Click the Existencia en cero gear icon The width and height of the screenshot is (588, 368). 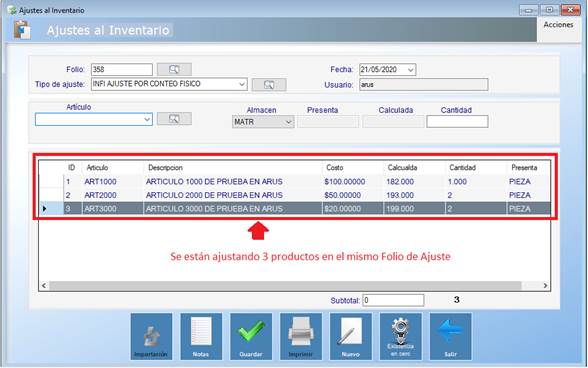tap(400, 336)
